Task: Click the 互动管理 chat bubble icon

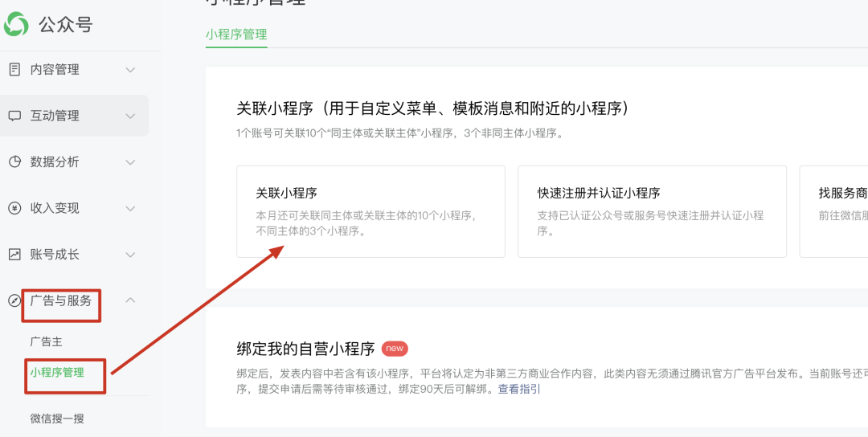Action: click(15, 116)
